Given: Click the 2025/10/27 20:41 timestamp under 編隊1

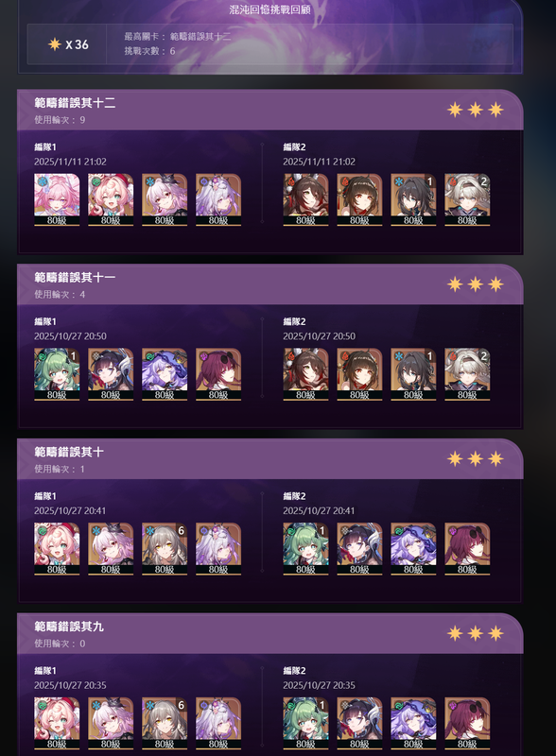Looking at the screenshot, I should click(x=70, y=510).
